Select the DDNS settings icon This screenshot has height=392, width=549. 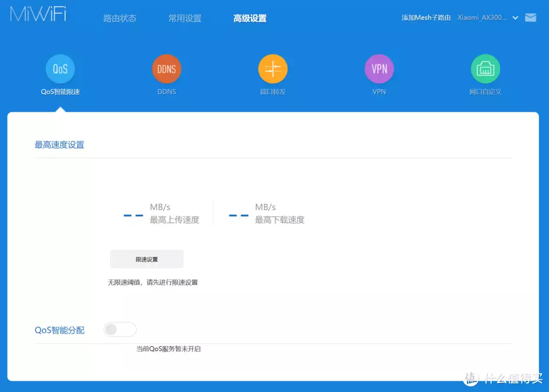coord(166,69)
